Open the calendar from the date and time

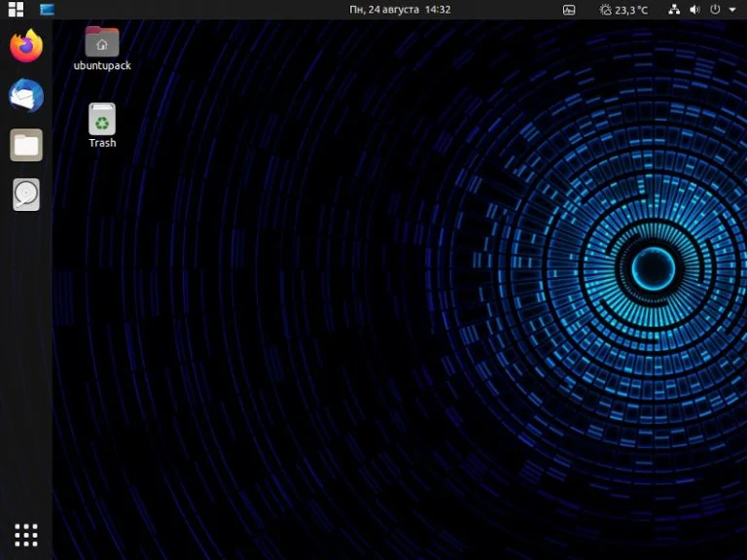pos(400,10)
